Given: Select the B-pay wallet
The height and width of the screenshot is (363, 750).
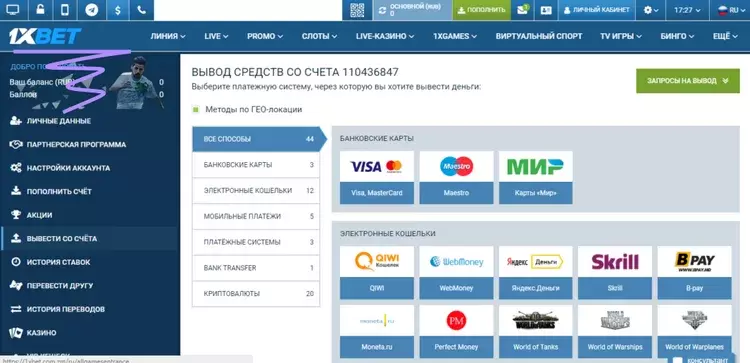Looking at the screenshot, I should [x=695, y=273].
